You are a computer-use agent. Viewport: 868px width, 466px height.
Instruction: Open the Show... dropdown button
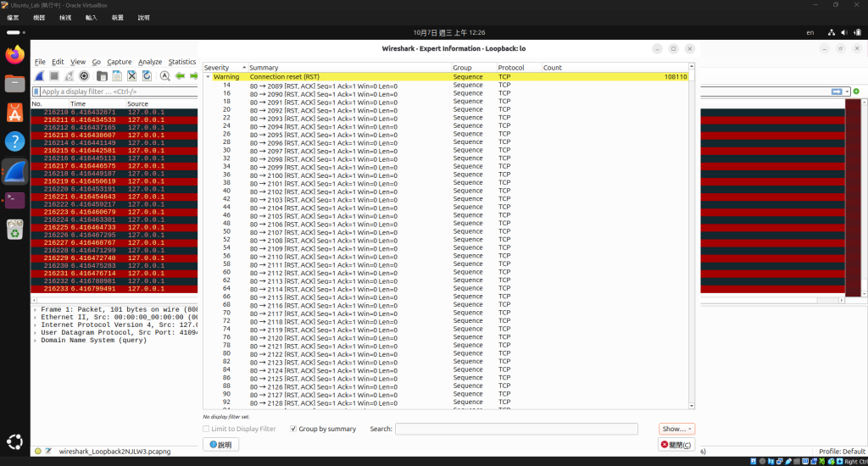point(676,429)
